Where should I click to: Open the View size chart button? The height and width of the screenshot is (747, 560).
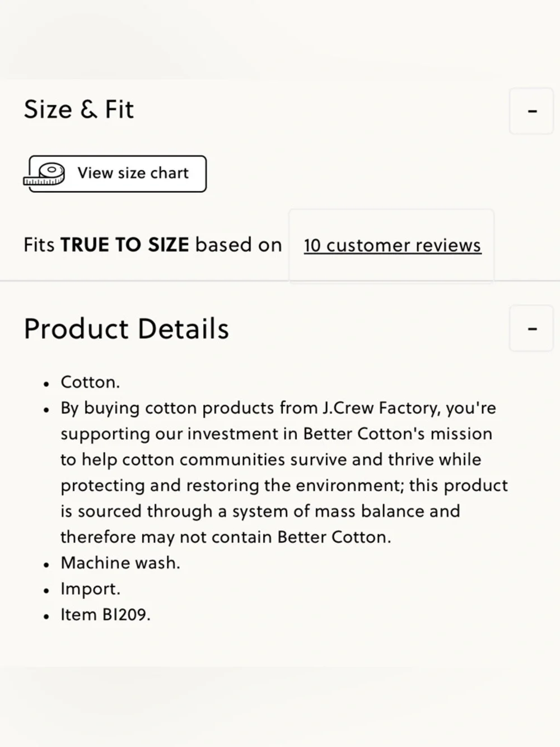coord(132,173)
